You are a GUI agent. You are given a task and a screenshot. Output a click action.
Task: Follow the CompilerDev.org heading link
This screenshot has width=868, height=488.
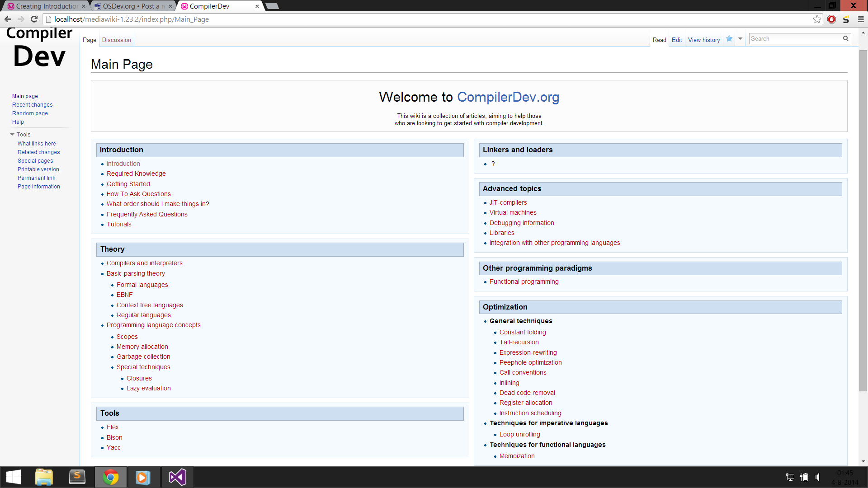click(508, 97)
